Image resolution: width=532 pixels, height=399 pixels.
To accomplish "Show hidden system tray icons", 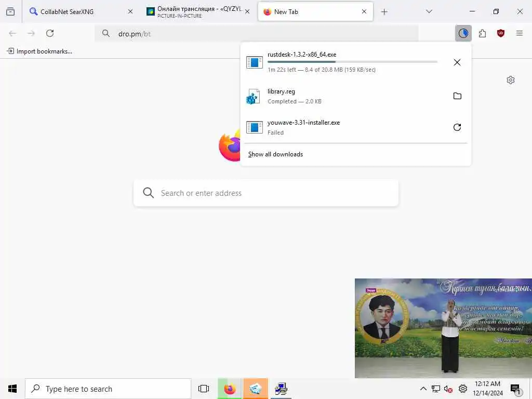I will click(x=423, y=389).
